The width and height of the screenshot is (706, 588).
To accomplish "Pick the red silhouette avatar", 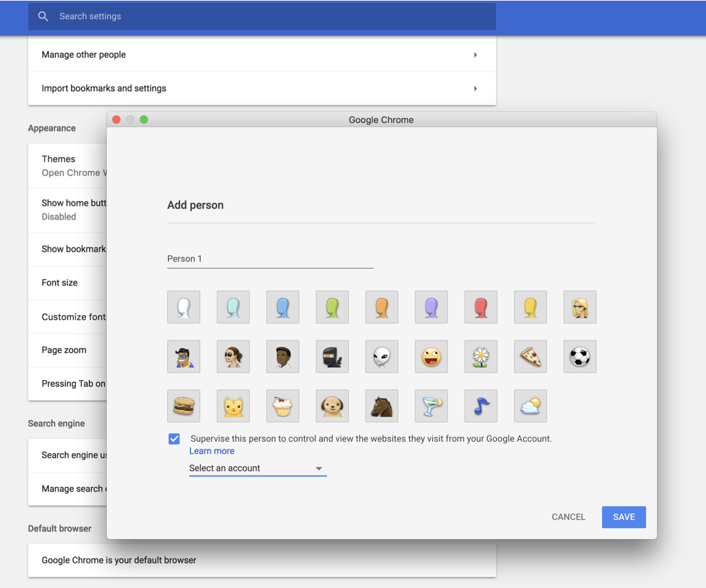I will pyautogui.click(x=481, y=307).
